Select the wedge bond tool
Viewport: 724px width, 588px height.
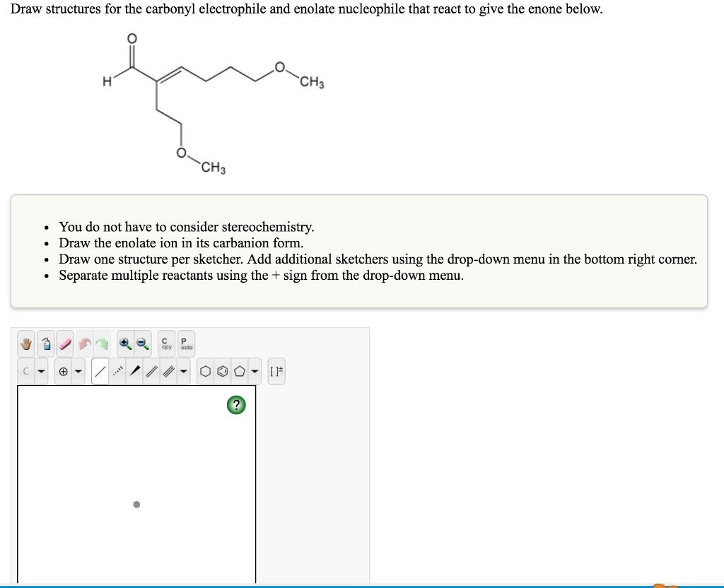(134, 370)
